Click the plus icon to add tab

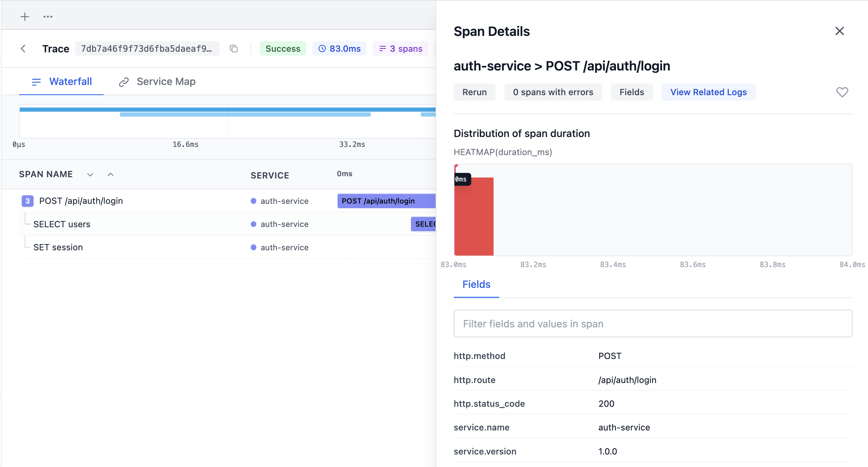[x=25, y=16]
